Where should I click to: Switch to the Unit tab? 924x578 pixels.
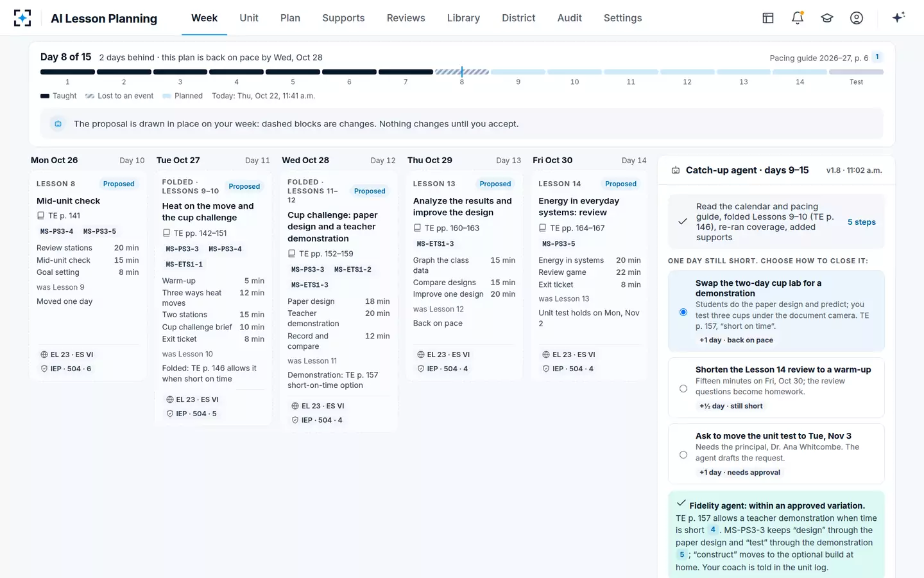(249, 18)
